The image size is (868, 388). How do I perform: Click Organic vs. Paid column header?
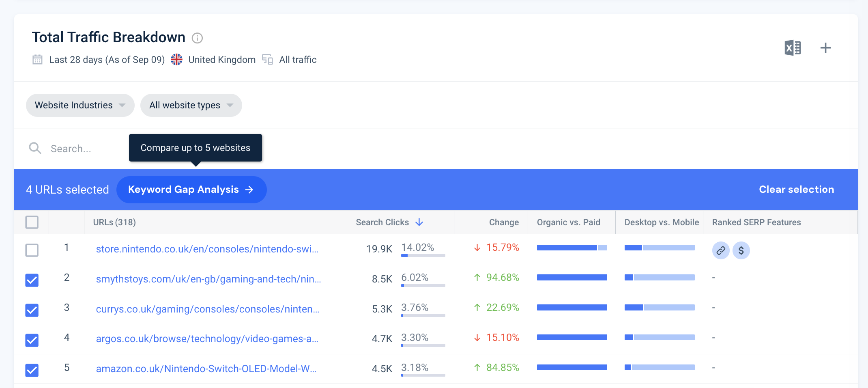(569, 222)
